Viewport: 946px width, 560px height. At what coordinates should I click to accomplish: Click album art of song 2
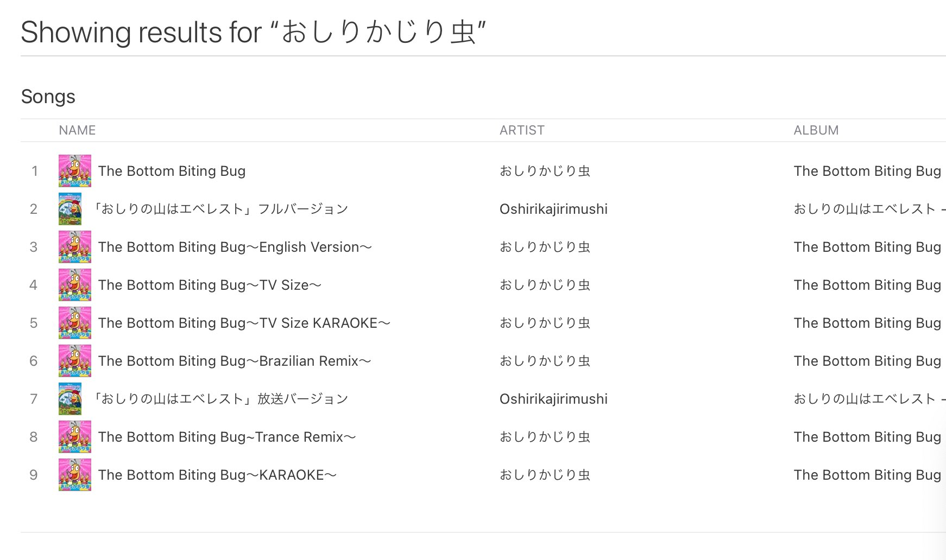tap(70, 209)
